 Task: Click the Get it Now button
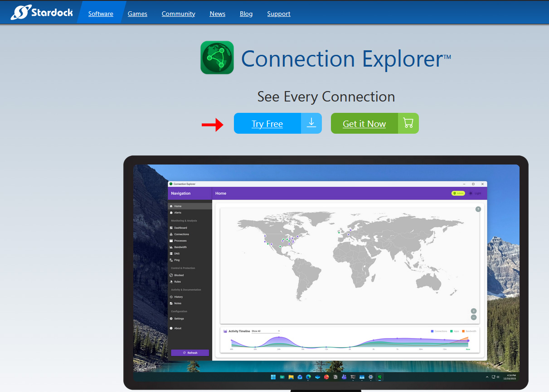click(x=364, y=124)
